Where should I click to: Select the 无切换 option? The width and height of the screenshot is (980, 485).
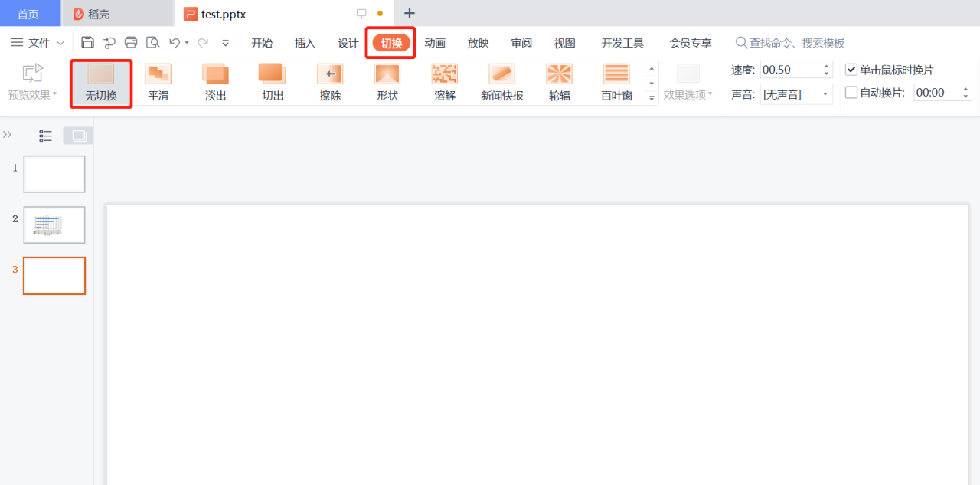(101, 82)
